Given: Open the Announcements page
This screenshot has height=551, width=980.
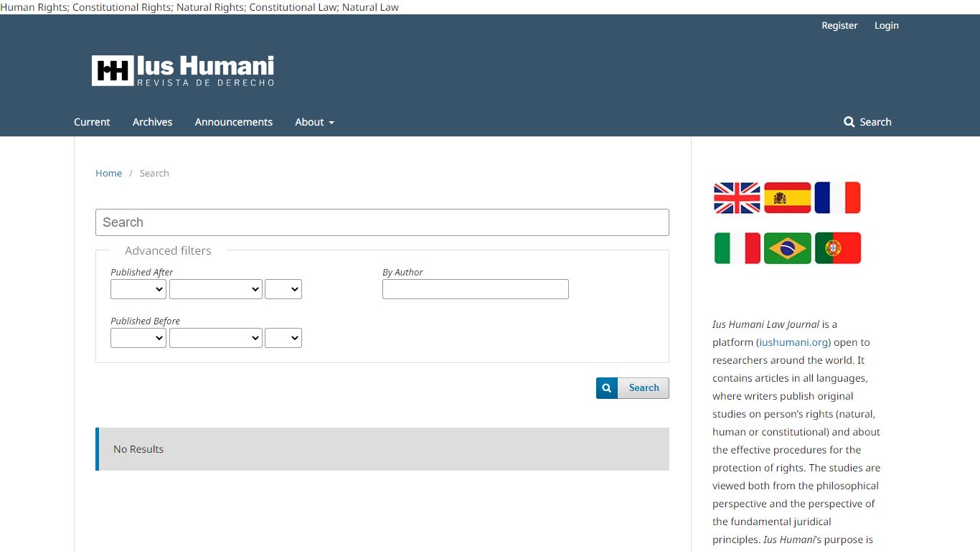Looking at the screenshot, I should 234,122.
